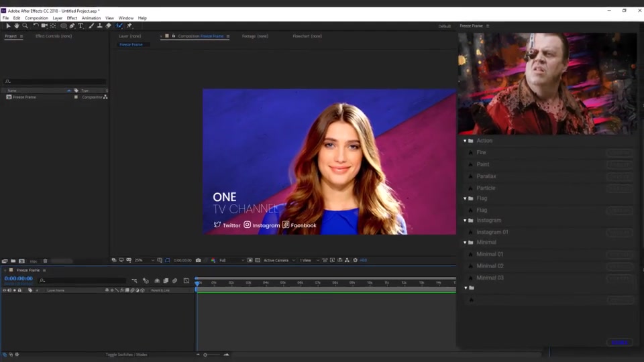The image size is (644, 362).
Task: Select the Default workspace
Action: (x=444, y=26)
